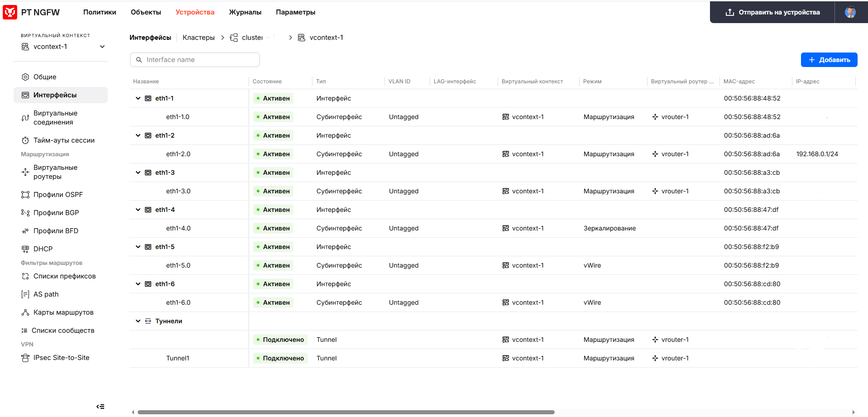Viewport: 868px width, 417px height.
Task: Collapse the eth1-4 interface row
Action: pos(138,210)
